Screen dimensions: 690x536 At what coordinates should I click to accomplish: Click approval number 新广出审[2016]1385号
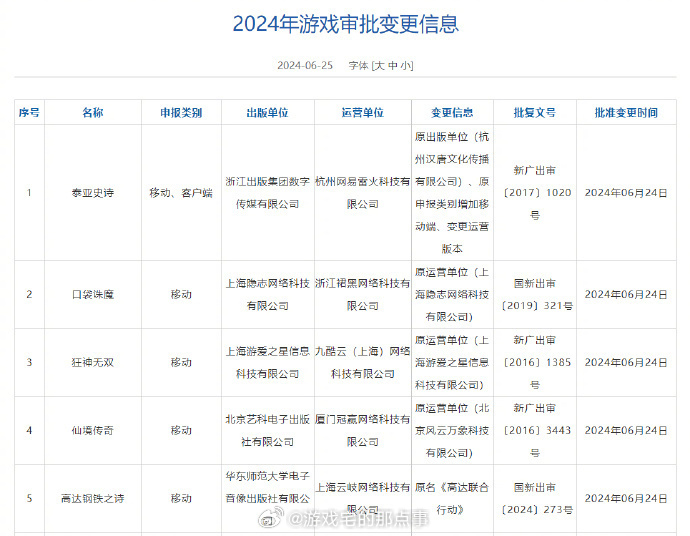[x=535, y=363]
